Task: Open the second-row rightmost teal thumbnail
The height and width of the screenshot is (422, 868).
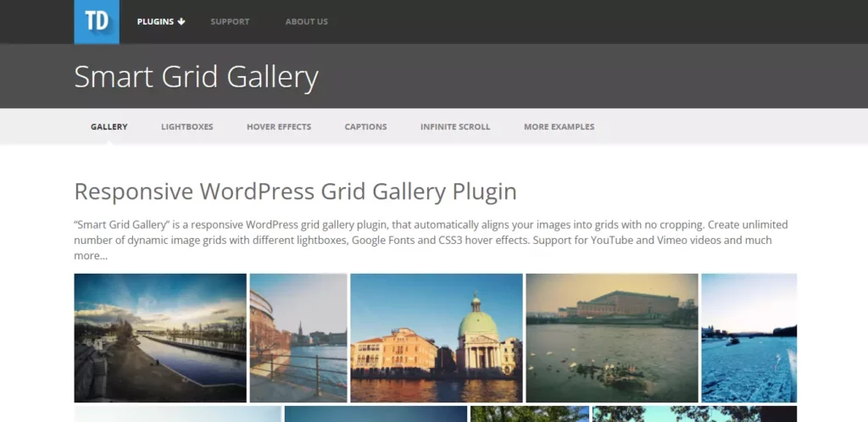Action: [694, 414]
